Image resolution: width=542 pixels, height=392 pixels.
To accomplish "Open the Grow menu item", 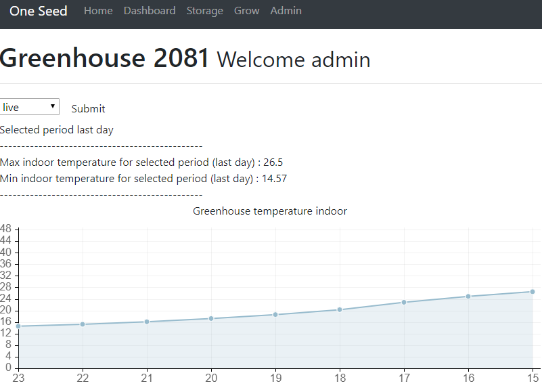I will point(246,11).
